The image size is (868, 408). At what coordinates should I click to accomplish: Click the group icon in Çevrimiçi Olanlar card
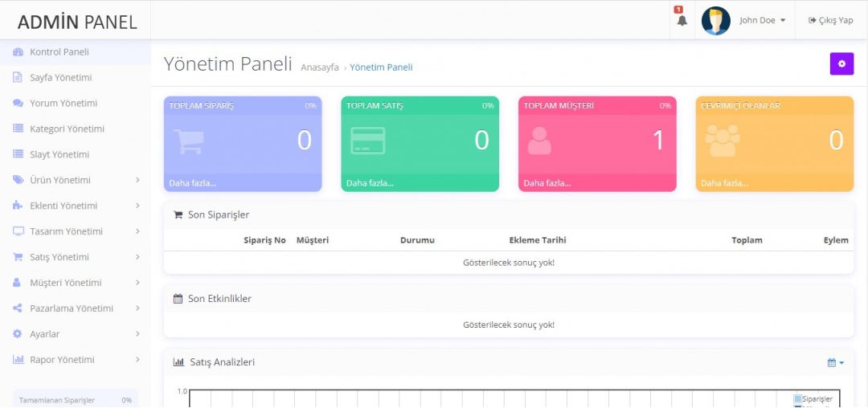(722, 141)
